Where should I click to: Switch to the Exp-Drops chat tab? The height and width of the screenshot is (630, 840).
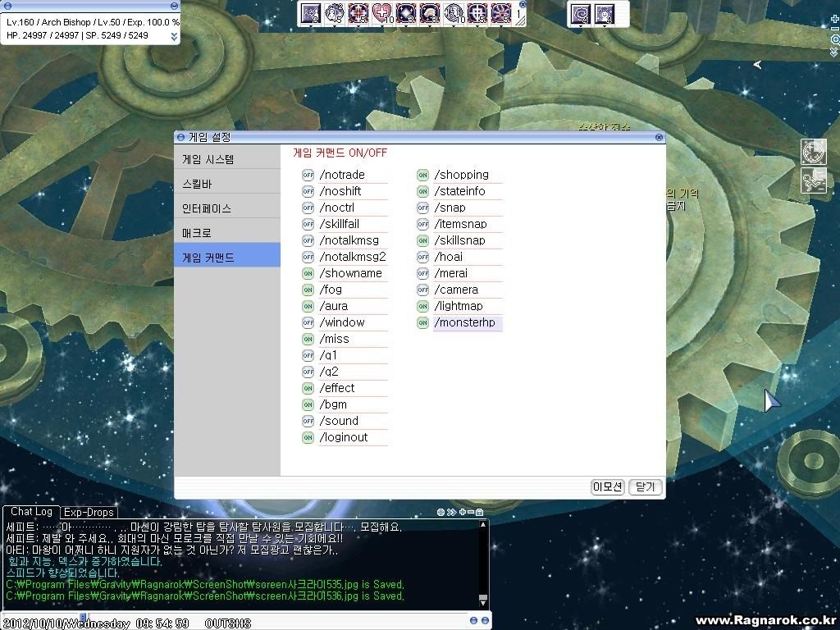coord(89,511)
